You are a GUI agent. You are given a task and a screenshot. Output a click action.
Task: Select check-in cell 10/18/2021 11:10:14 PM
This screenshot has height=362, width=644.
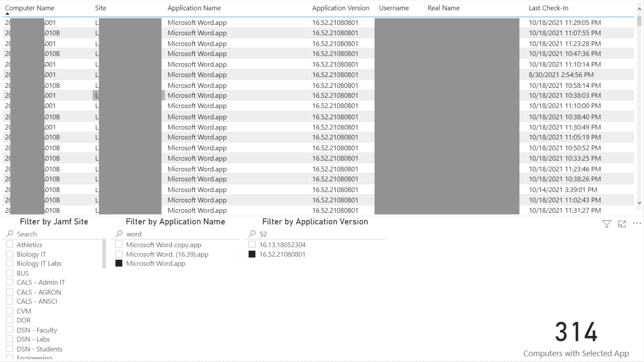point(565,64)
